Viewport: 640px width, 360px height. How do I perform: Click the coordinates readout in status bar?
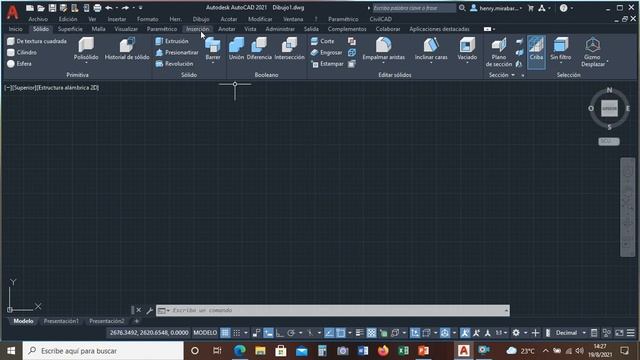[x=149, y=333]
